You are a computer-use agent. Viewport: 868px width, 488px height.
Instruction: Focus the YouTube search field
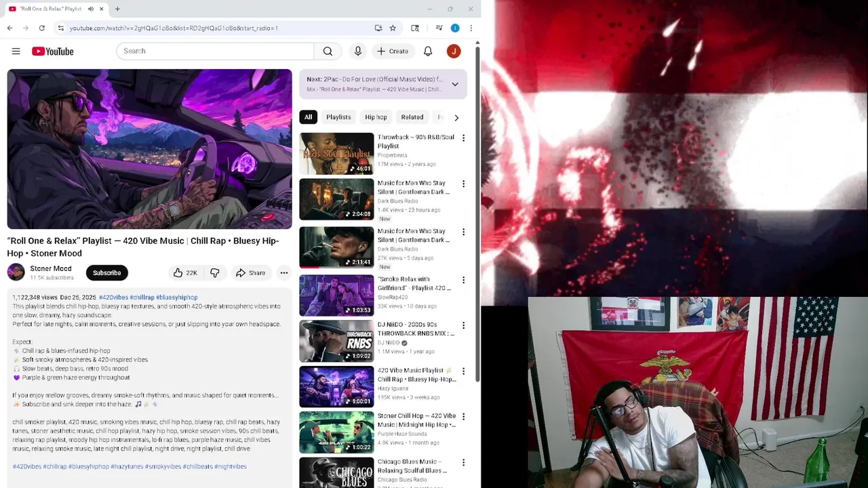click(x=215, y=51)
